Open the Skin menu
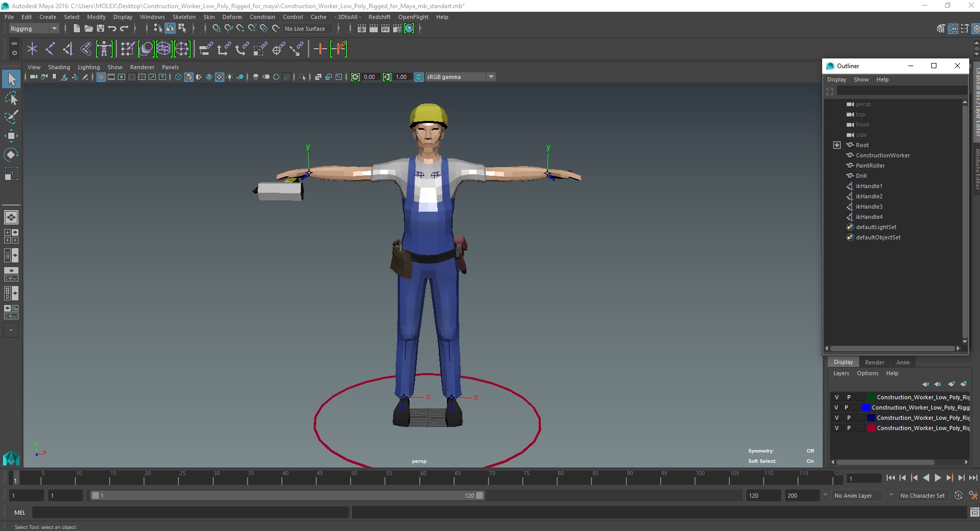The height and width of the screenshot is (531, 980). [x=209, y=17]
